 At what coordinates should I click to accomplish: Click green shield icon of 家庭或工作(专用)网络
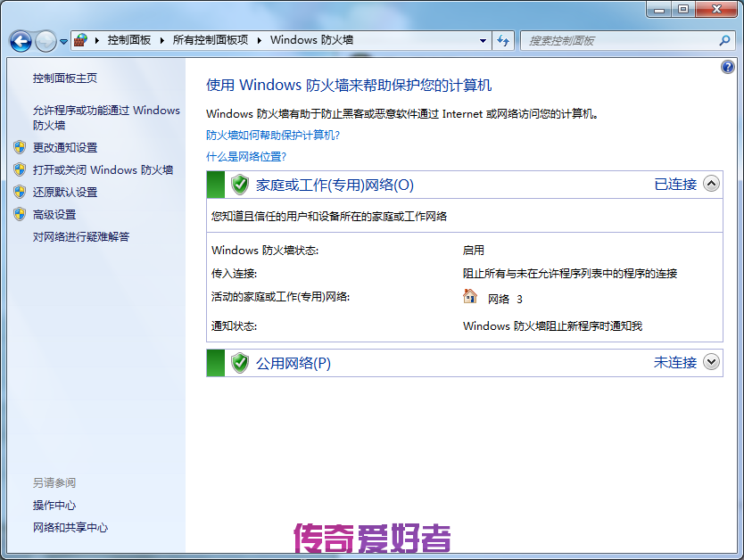coord(240,185)
